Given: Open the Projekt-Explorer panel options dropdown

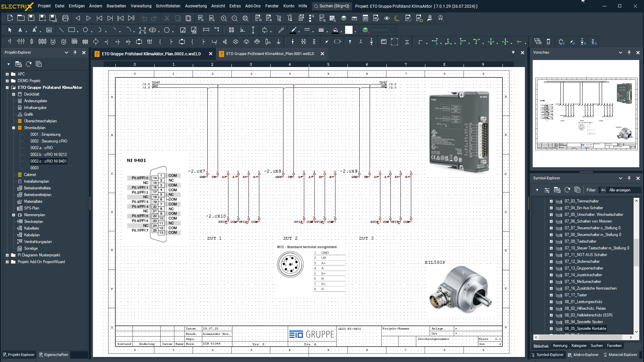Looking at the screenshot, I should [x=66, y=52].
